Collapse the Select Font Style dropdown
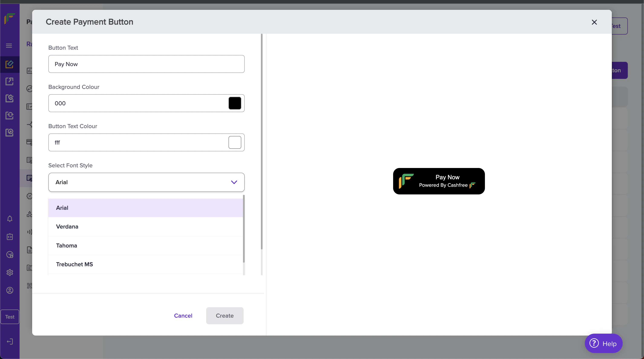Viewport: 644px width, 359px height. tap(146, 182)
